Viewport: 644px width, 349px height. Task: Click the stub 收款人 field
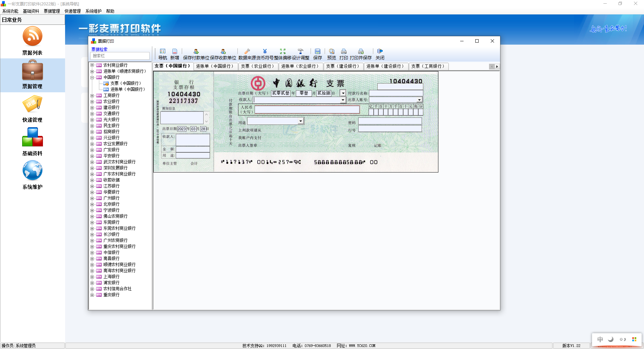[x=193, y=140]
